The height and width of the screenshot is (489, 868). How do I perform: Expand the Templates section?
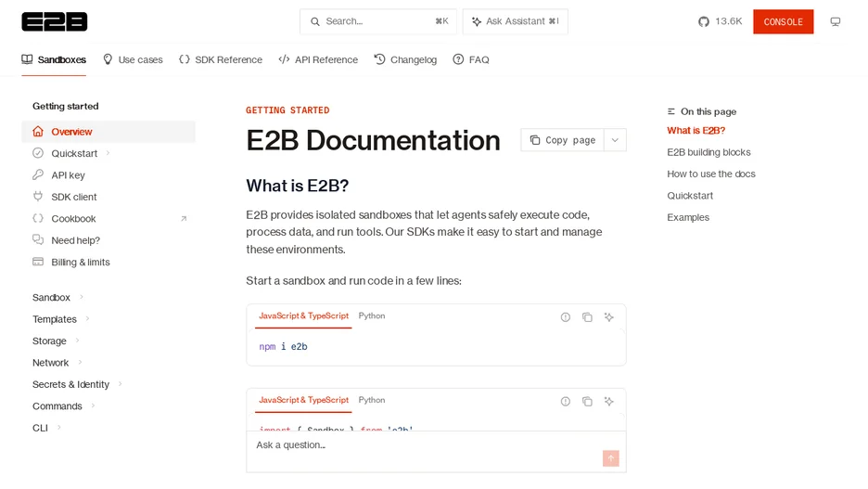tap(87, 318)
